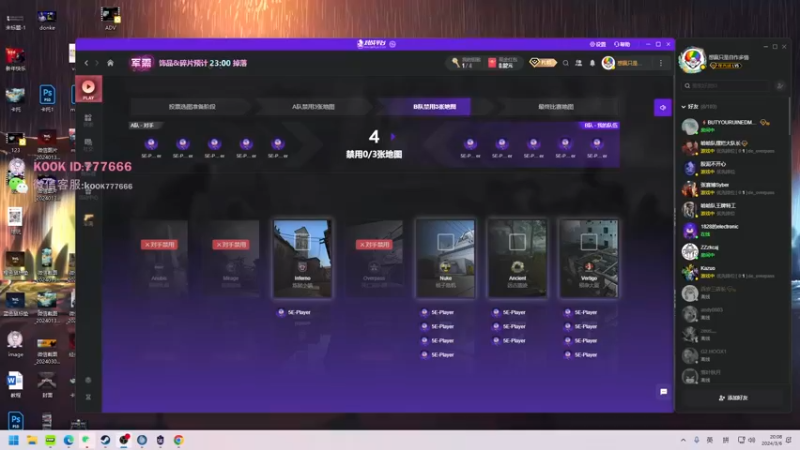Viewport: 800px width, 450px height.
Task: Open File Explorer on the taskbar
Action: point(32,440)
